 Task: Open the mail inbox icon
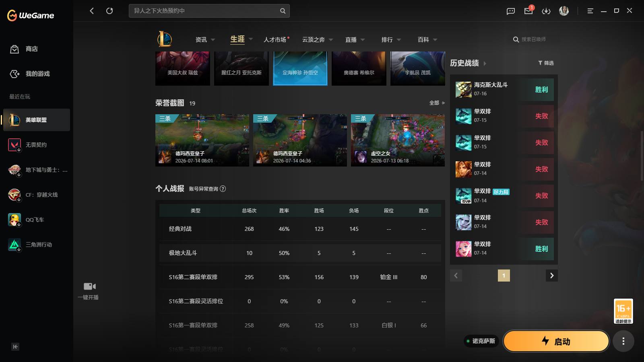point(528,11)
